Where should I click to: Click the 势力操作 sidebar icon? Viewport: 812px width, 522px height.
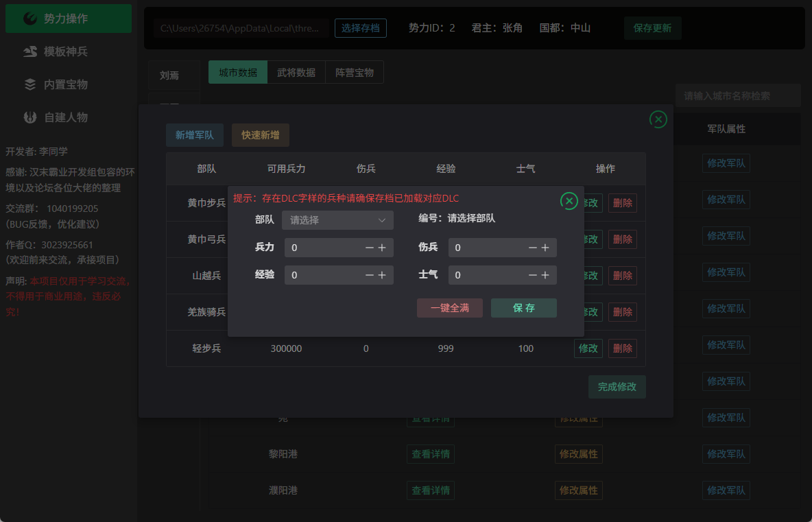[30, 19]
